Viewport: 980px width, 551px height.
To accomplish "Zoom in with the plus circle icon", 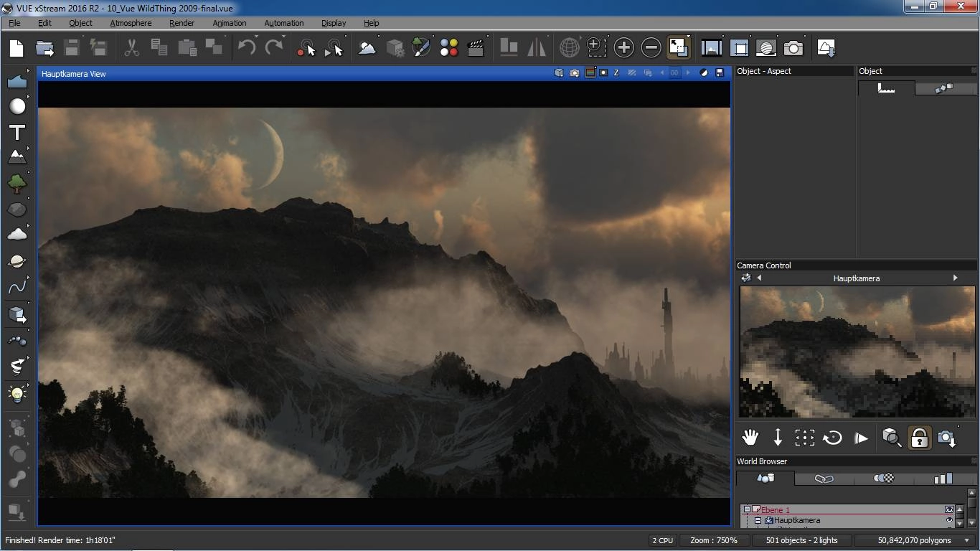I will 624,48.
